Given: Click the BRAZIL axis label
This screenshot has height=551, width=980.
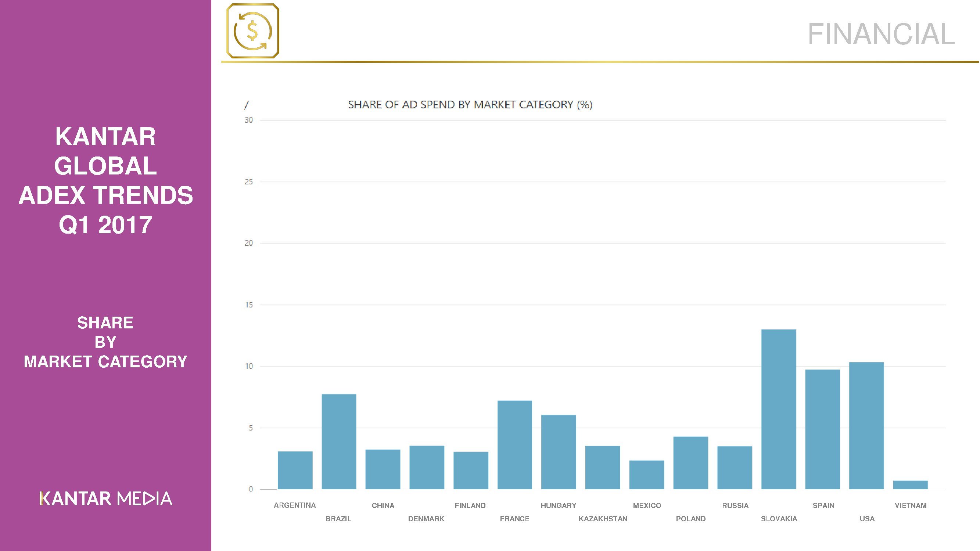Looking at the screenshot, I should pyautogui.click(x=338, y=519).
